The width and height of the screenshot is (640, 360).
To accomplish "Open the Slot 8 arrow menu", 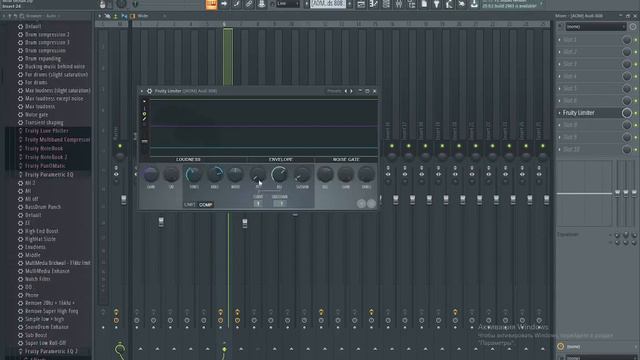I will tap(559, 125).
